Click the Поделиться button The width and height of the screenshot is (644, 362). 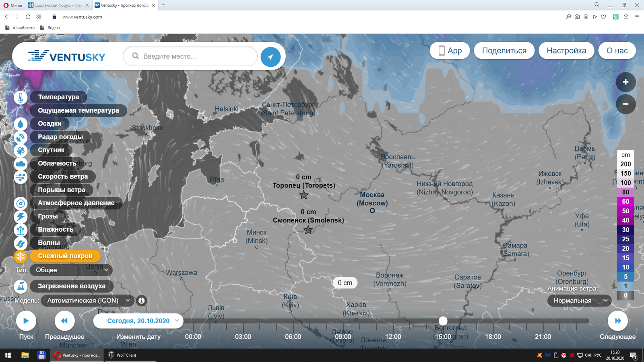tap(504, 51)
